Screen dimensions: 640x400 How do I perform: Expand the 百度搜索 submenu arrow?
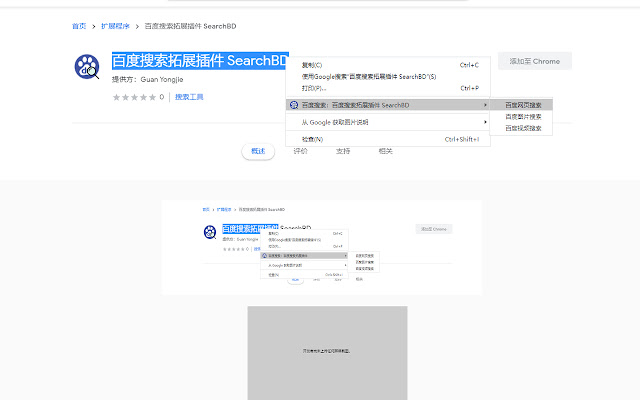coord(485,105)
